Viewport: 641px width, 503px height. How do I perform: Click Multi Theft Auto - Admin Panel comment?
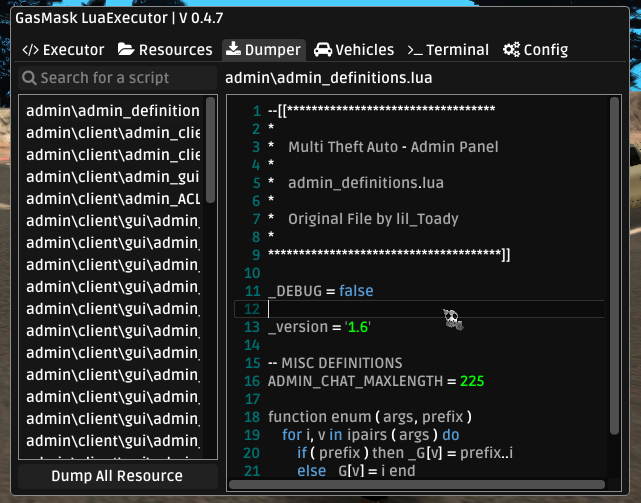click(393, 147)
